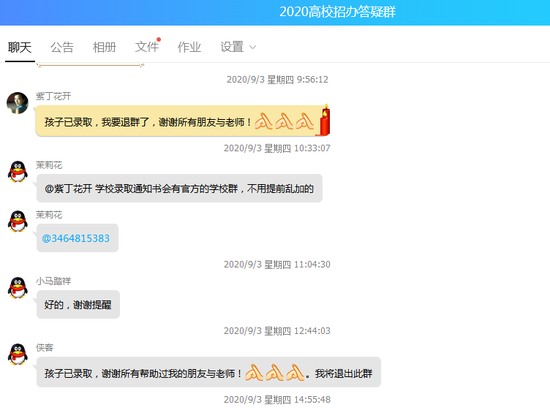The width and height of the screenshot is (550, 410).
Task: Click the red notification dot on 文件
Action: [x=159, y=39]
